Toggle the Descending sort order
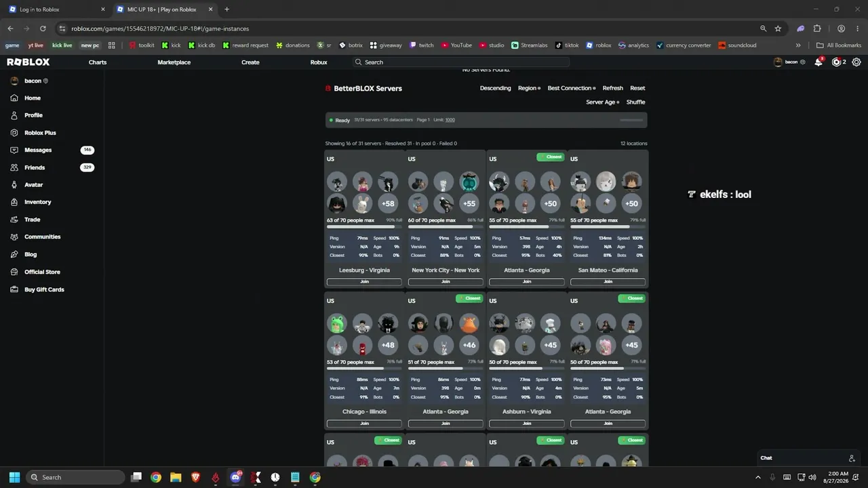 (x=496, y=88)
